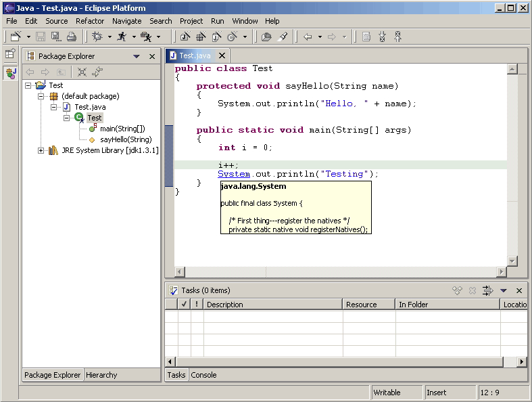This screenshot has height=402, width=532.
Task: Open the Package Explorer view menu triangle
Action: (x=137, y=56)
